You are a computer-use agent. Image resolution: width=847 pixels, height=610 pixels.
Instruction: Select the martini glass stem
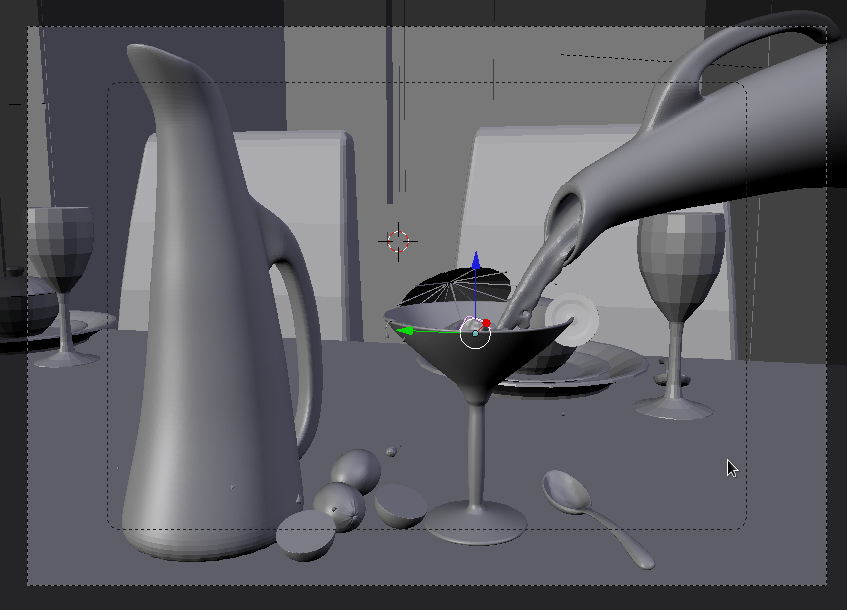pyautogui.click(x=476, y=454)
